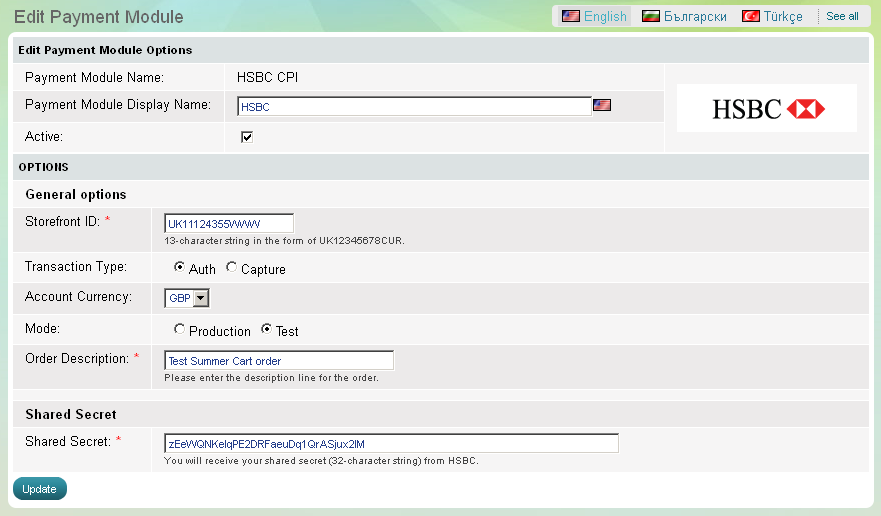This screenshot has width=881, height=516.
Task: Open the See all languages link
Action: coord(842,16)
